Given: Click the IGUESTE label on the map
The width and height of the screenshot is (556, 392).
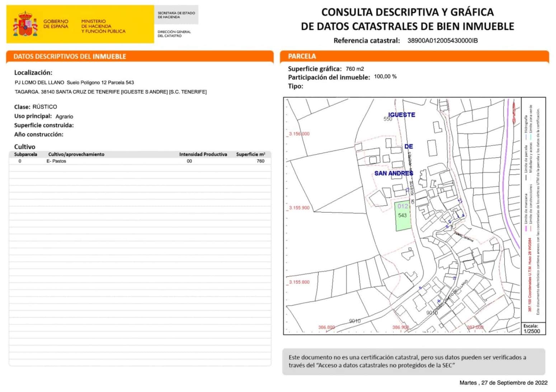Looking at the screenshot, I should point(402,115).
